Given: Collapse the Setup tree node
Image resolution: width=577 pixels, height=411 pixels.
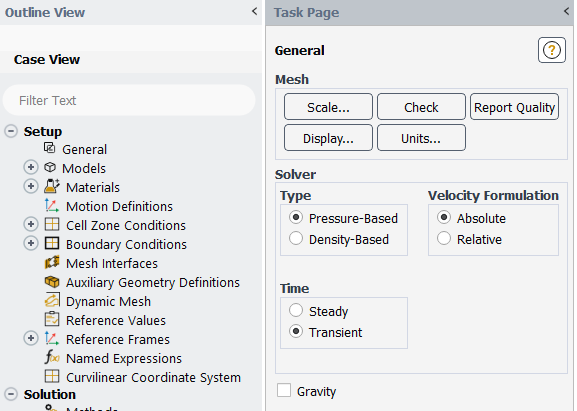Looking at the screenshot, I should click(x=11, y=131).
